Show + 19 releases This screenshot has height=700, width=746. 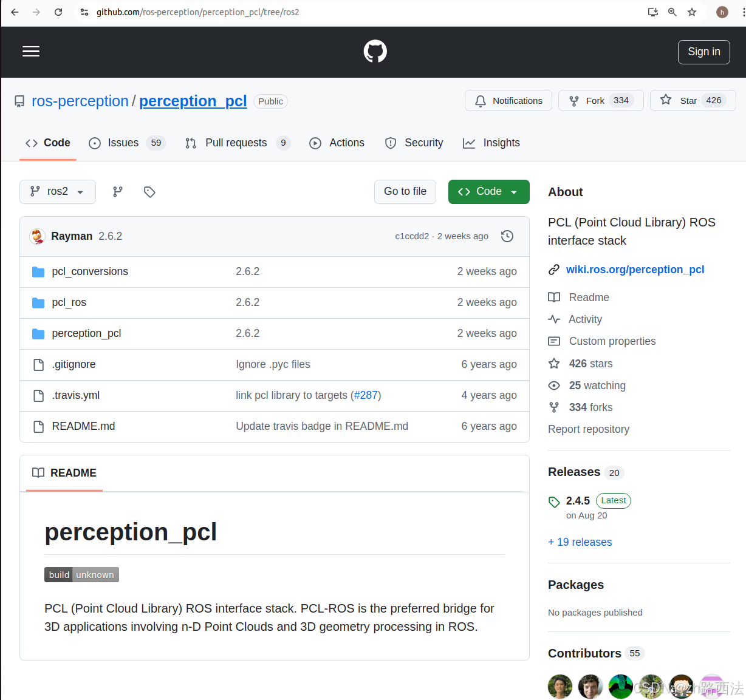[x=580, y=542]
